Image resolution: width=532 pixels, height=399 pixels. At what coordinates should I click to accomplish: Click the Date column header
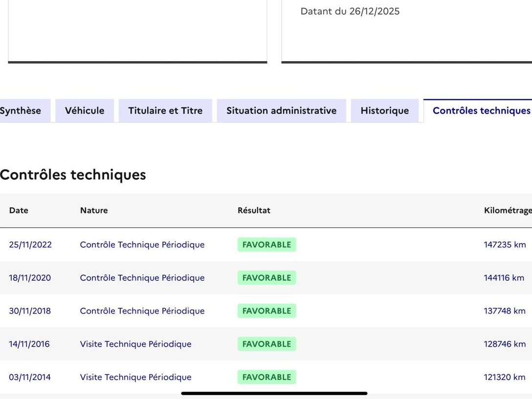[x=19, y=210]
